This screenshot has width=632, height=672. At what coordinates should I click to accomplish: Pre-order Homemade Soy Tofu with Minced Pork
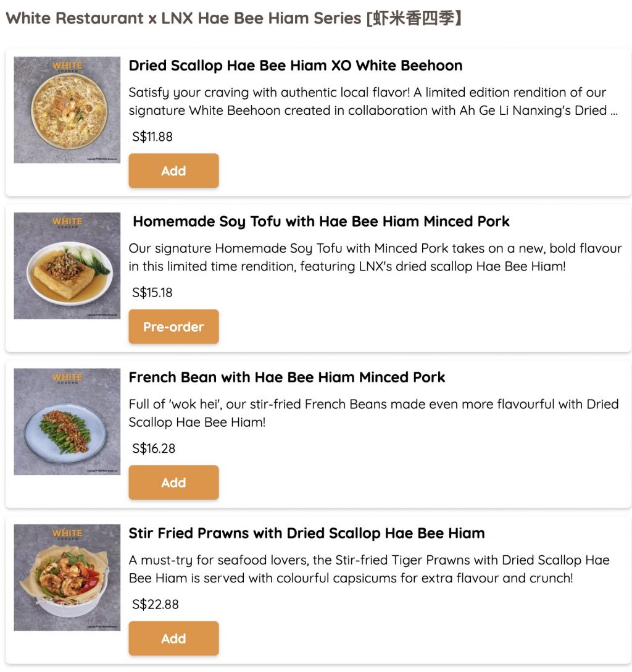pos(173,327)
